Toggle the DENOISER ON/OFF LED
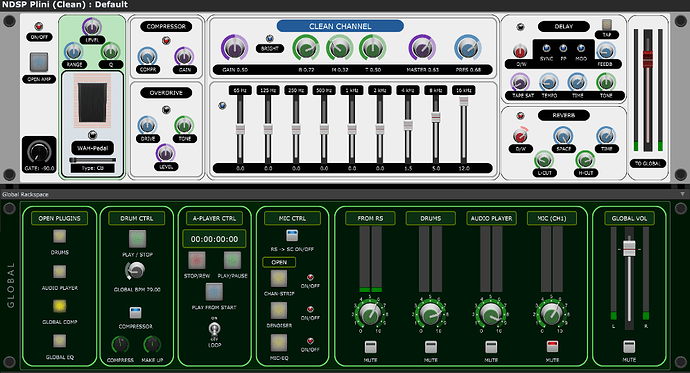Screen dimensions: 690x373 click(x=310, y=309)
